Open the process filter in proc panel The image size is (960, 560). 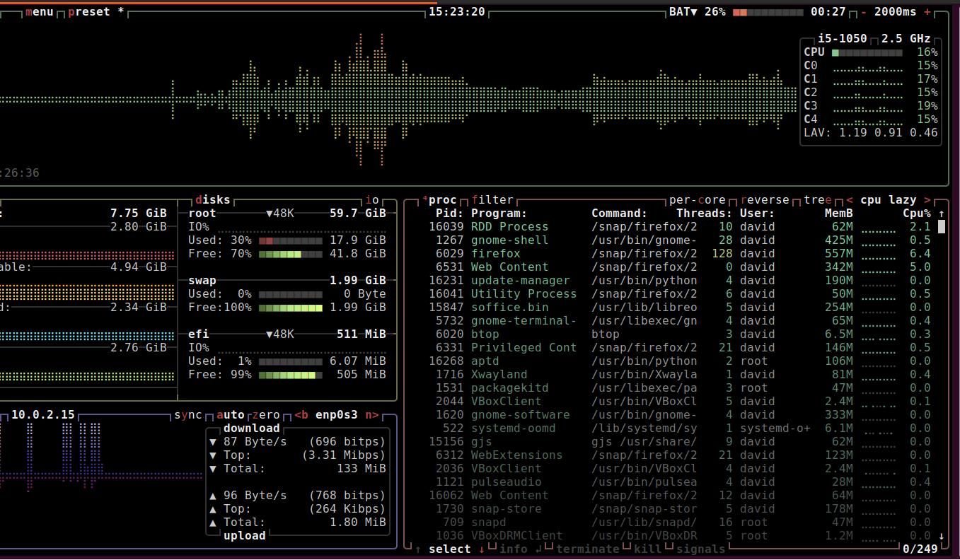[x=492, y=199]
